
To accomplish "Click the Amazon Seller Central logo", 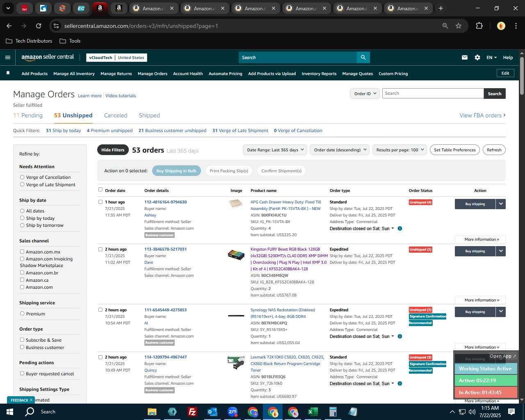I will pos(48,57).
